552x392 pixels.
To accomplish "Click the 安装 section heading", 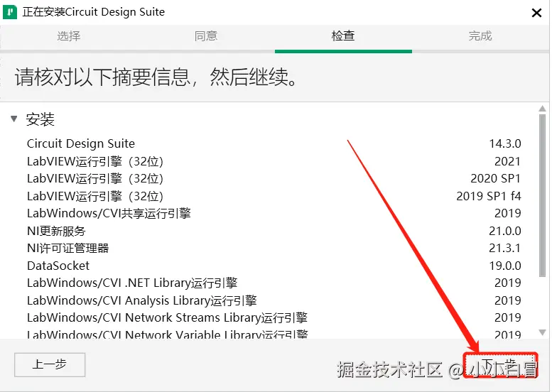I will coord(40,119).
